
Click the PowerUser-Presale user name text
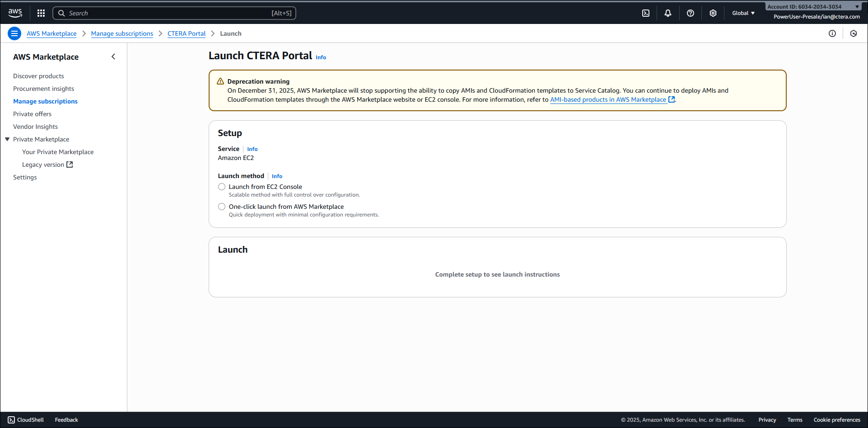pyautogui.click(x=817, y=17)
